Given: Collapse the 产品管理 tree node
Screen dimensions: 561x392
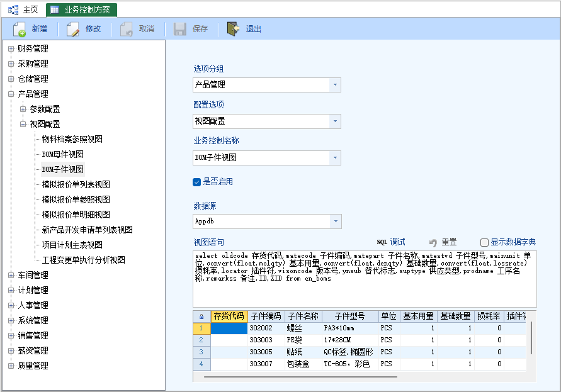Looking at the screenshot, I should pos(11,94).
